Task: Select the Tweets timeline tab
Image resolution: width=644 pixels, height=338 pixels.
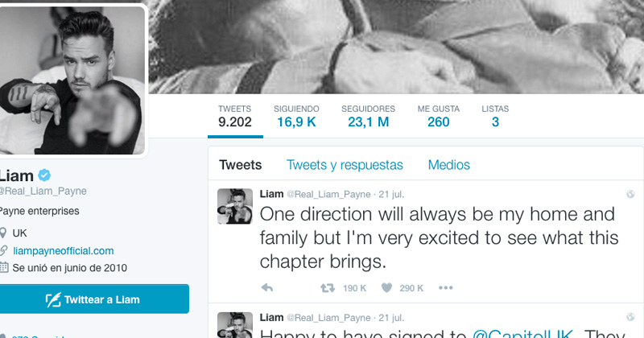Action: click(x=240, y=165)
